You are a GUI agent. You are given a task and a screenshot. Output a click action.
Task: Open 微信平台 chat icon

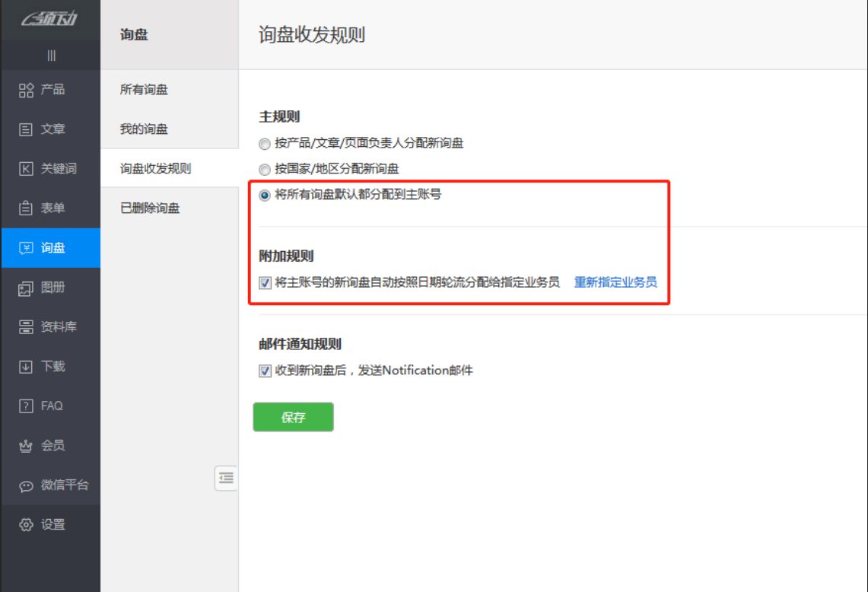click(x=26, y=485)
